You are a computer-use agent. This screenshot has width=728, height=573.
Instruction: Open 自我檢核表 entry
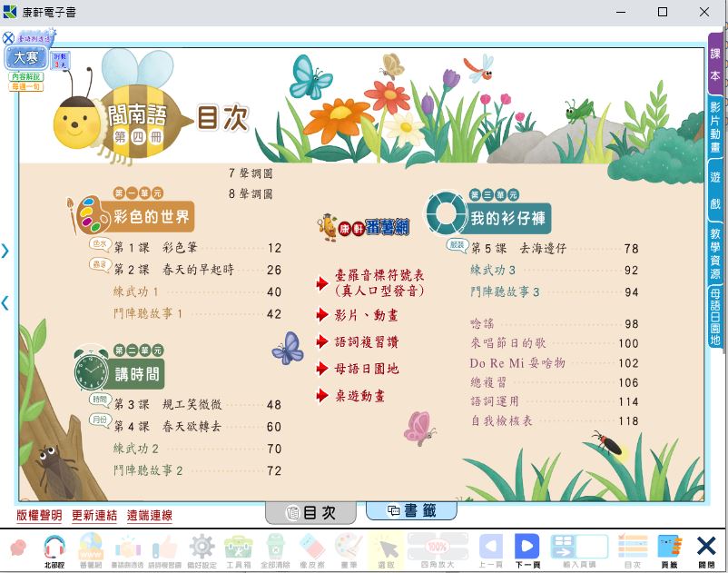point(555,421)
